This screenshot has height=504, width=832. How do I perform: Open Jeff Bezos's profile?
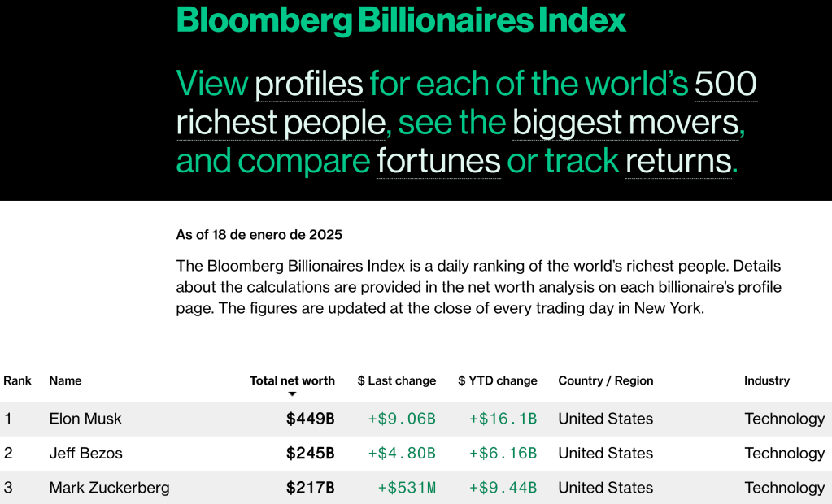(86, 453)
